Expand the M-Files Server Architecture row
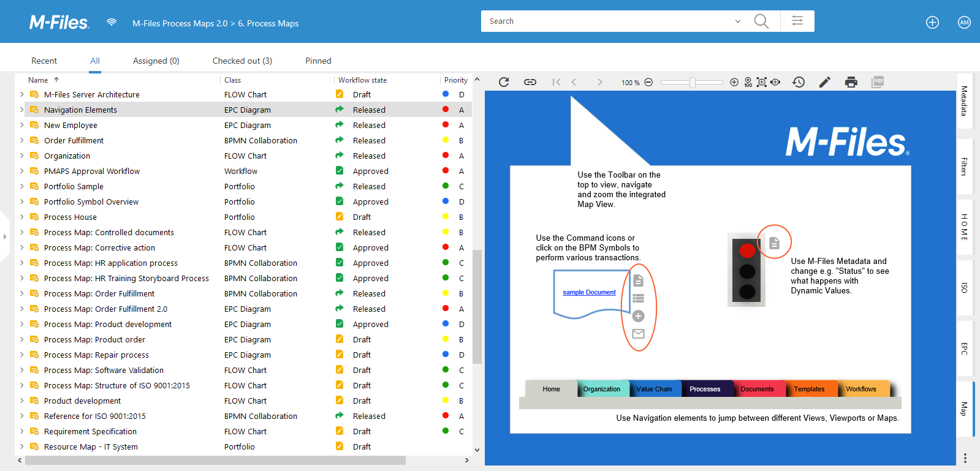Image resolution: width=980 pixels, height=471 pixels. tap(21, 94)
